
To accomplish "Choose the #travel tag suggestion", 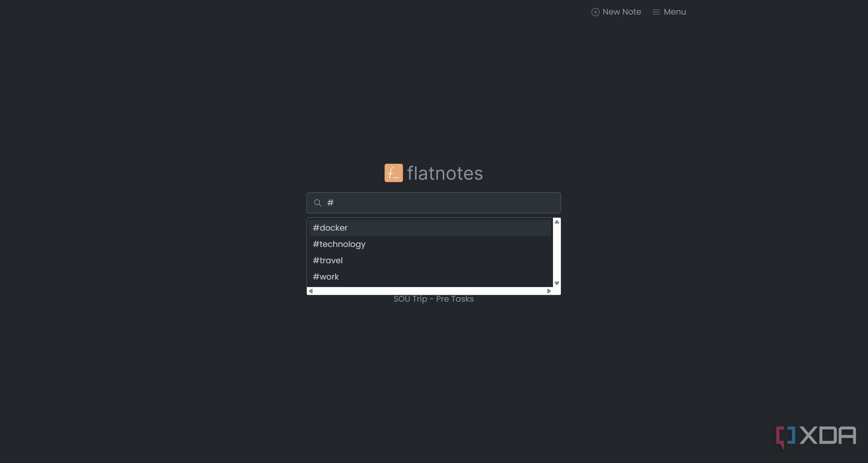I will 429,261.
